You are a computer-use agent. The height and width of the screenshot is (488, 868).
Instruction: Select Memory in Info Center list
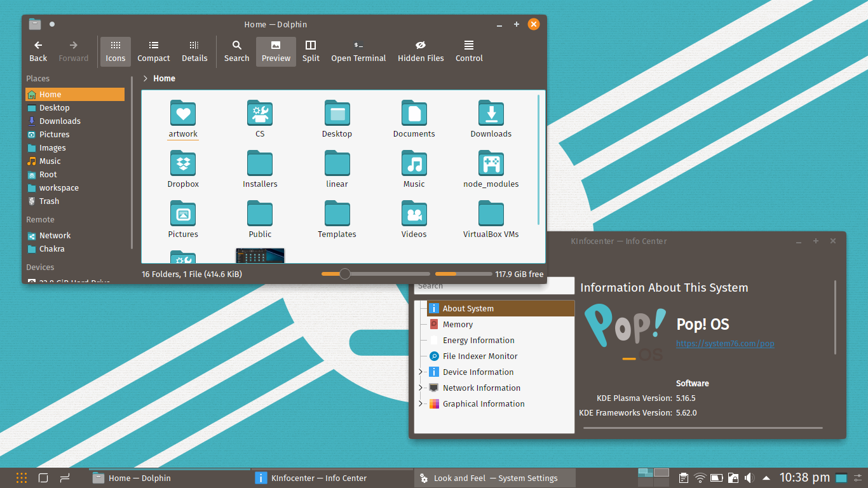coord(500,324)
